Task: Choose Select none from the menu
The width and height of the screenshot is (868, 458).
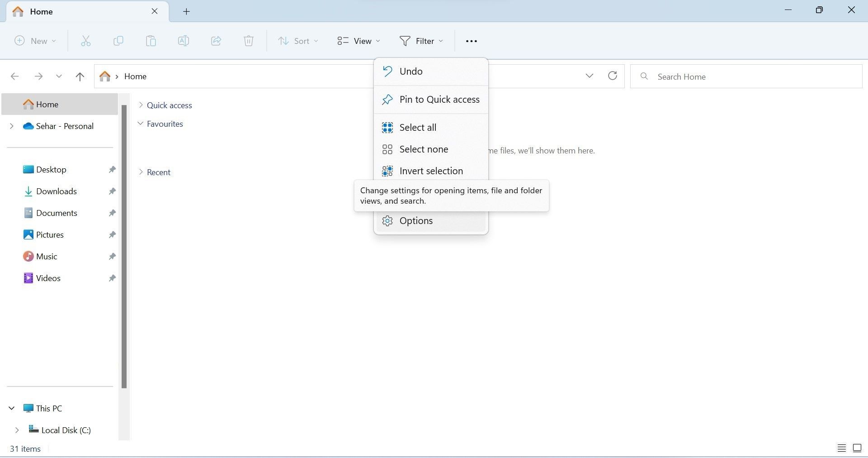Action: click(x=431, y=149)
